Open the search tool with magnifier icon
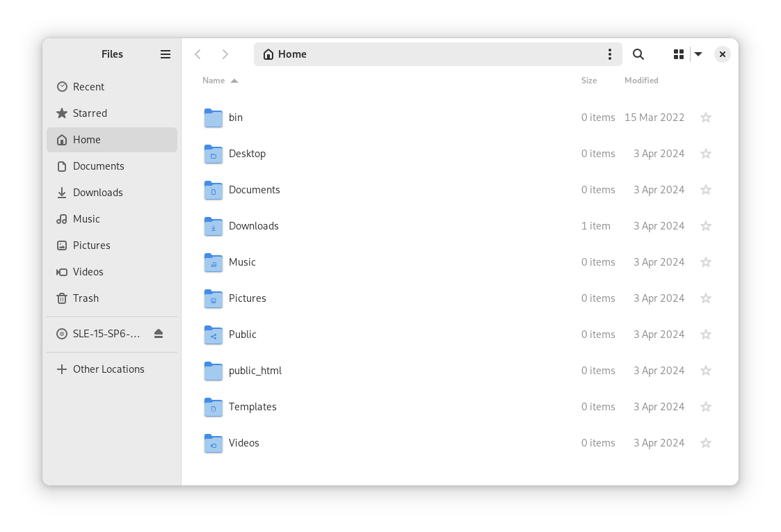 point(638,54)
